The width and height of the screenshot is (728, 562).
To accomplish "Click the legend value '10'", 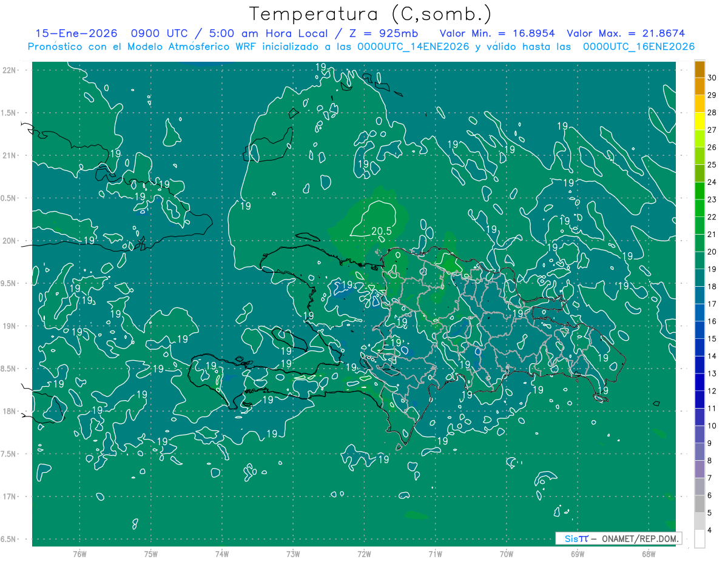I will coord(712,426).
